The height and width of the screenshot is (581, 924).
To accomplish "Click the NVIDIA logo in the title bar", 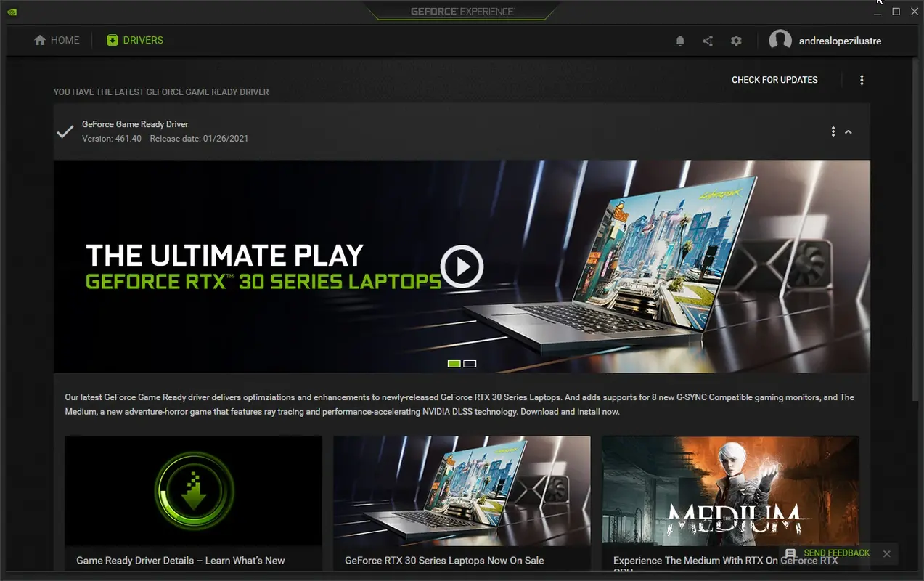I will click(12, 11).
